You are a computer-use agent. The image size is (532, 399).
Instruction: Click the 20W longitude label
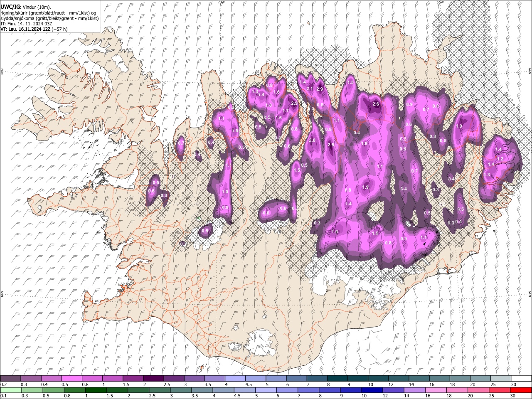[x=221, y=2]
